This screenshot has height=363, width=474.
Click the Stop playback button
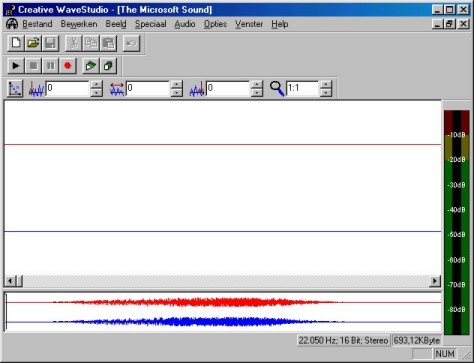(33, 66)
